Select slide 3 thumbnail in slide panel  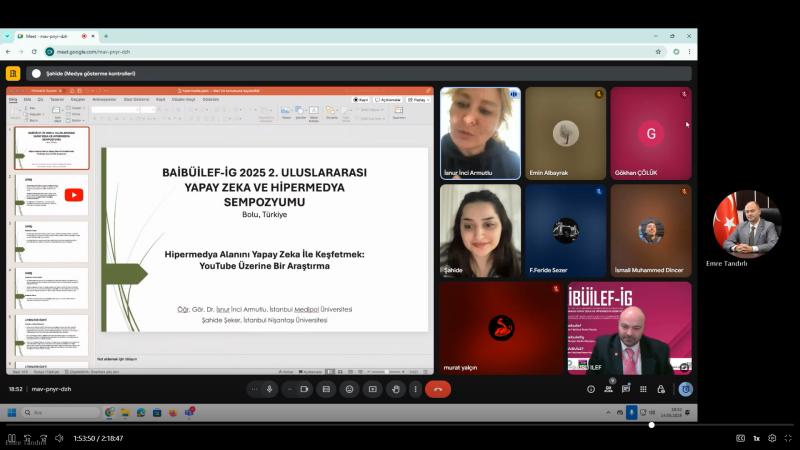pos(52,242)
